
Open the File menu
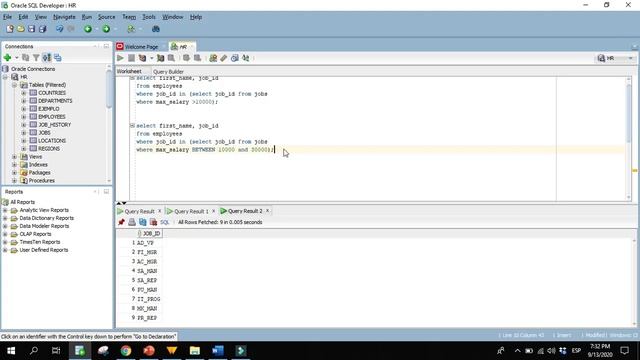[x=7, y=17]
